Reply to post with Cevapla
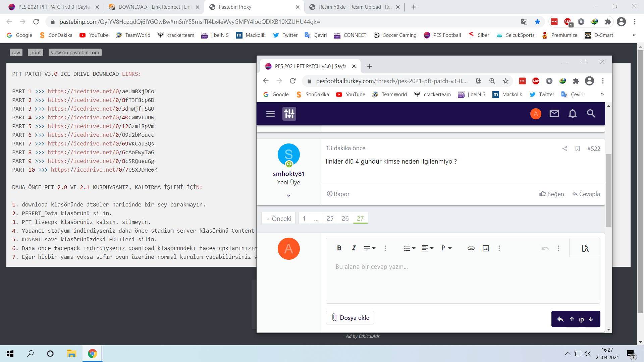Viewport: 644px width, 362px height. pyautogui.click(x=586, y=194)
